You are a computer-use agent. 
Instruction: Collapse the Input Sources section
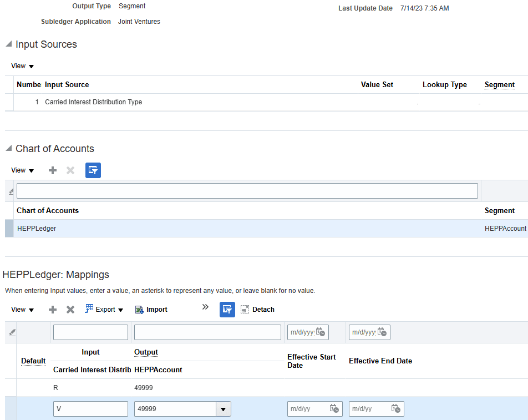[x=8, y=44]
